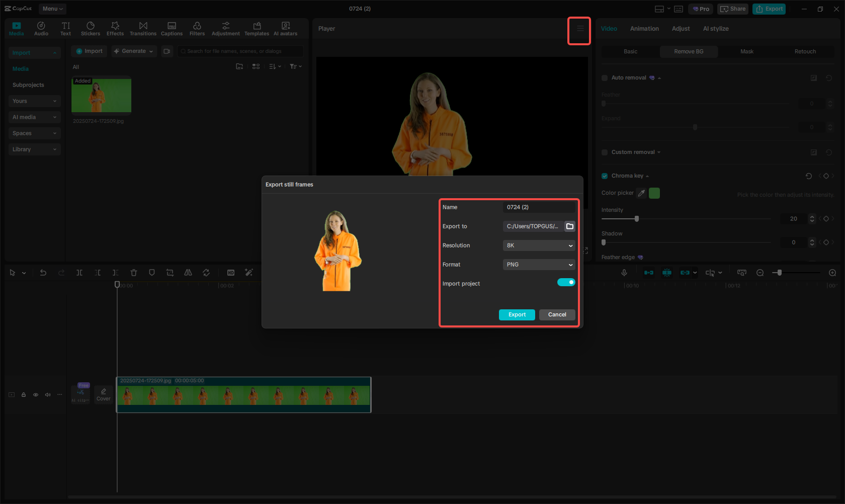This screenshot has width=845, height=504.
Task: Click the Export button in the dialog
Action: (x=517, y=314)
